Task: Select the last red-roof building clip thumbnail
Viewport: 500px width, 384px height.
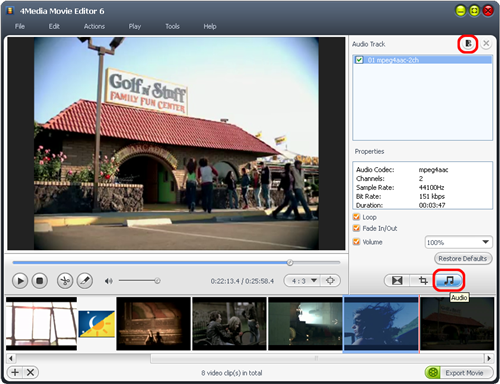Action: click(x=457, y=324)
